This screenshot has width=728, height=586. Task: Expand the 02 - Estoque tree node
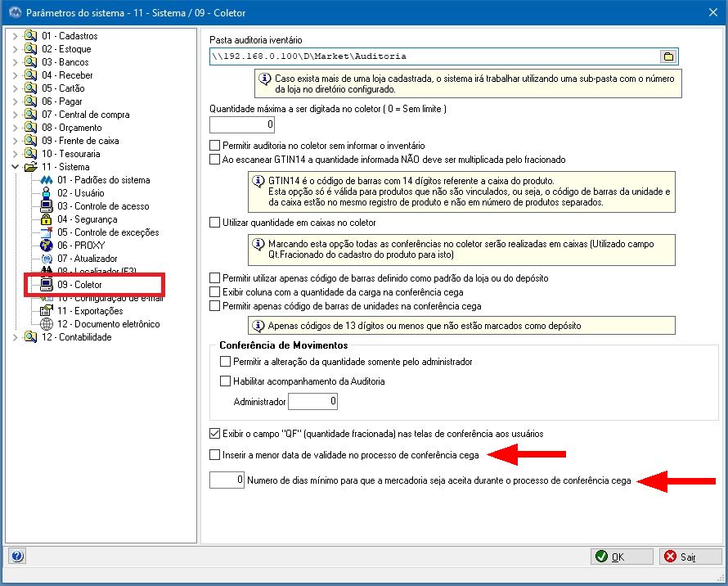(15, 49)
